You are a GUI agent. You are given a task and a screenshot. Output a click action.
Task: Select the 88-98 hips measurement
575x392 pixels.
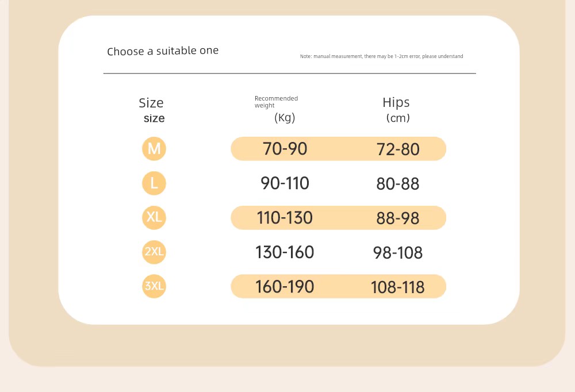(x=398, y=218)
